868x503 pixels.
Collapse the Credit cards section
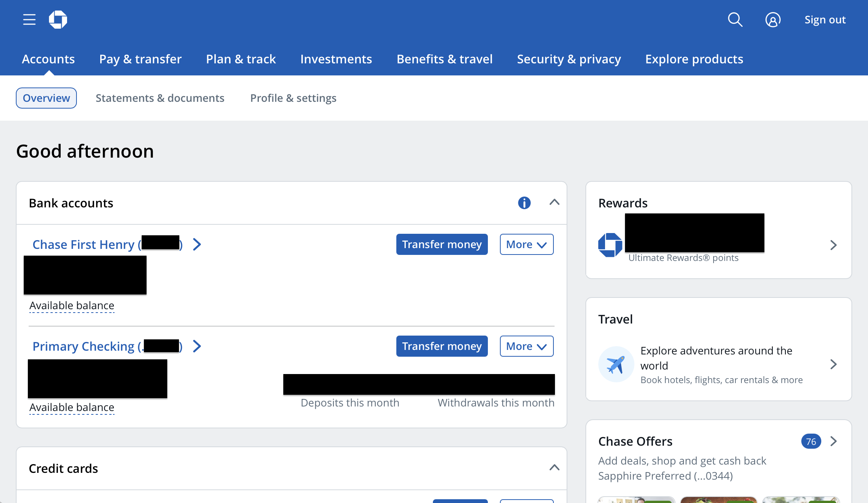[554, 468]
